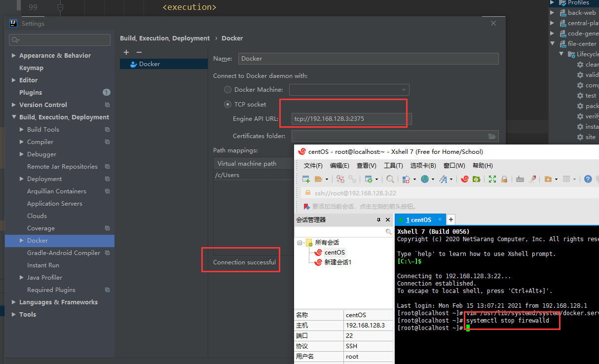The width and height of the screenshot is (599, 364).
Task: Add a Docker configuration with plus icon
Action: [126, 52]
